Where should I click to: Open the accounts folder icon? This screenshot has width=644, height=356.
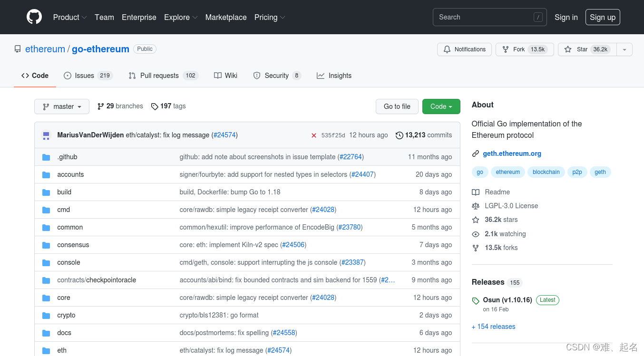click(x=46, y=174)
